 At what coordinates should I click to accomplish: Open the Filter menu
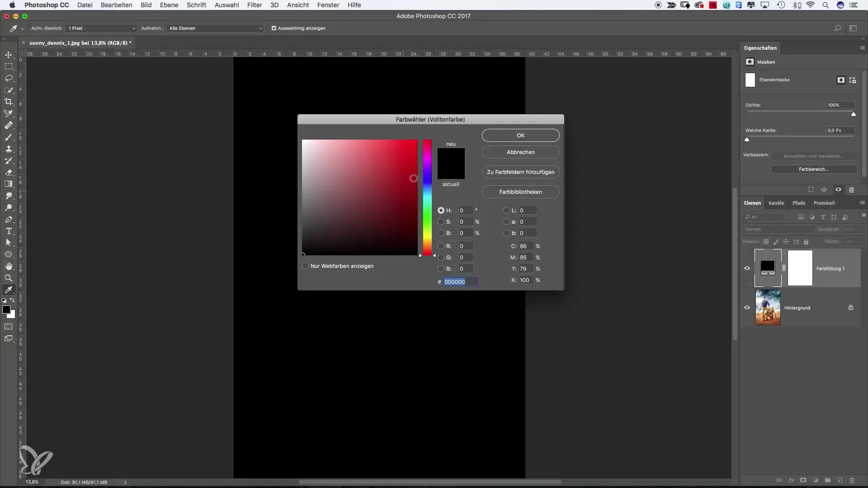click(x=255, y=5)
